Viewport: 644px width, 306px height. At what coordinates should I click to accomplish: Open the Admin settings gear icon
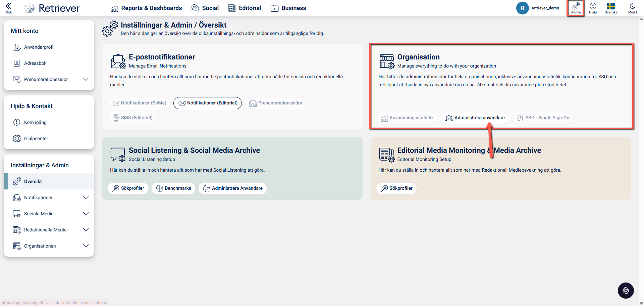(x=576, y=8)
